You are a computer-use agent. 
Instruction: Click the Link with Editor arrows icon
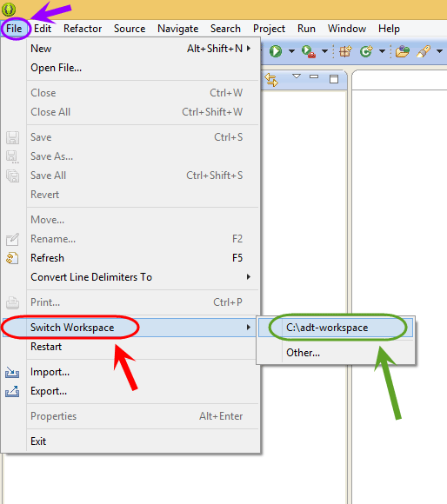pos(271,79)
